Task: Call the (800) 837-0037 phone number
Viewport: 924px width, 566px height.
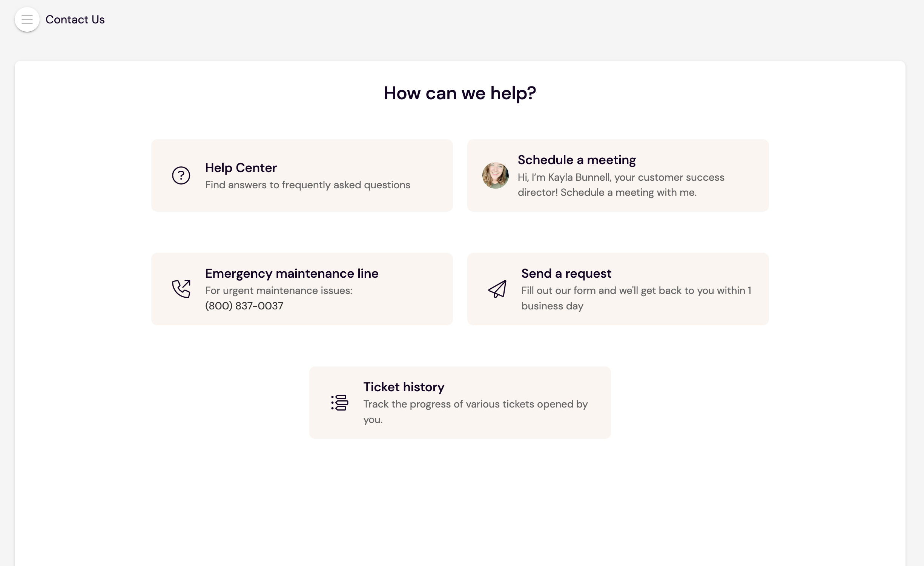Action: [x=244, y=306]
